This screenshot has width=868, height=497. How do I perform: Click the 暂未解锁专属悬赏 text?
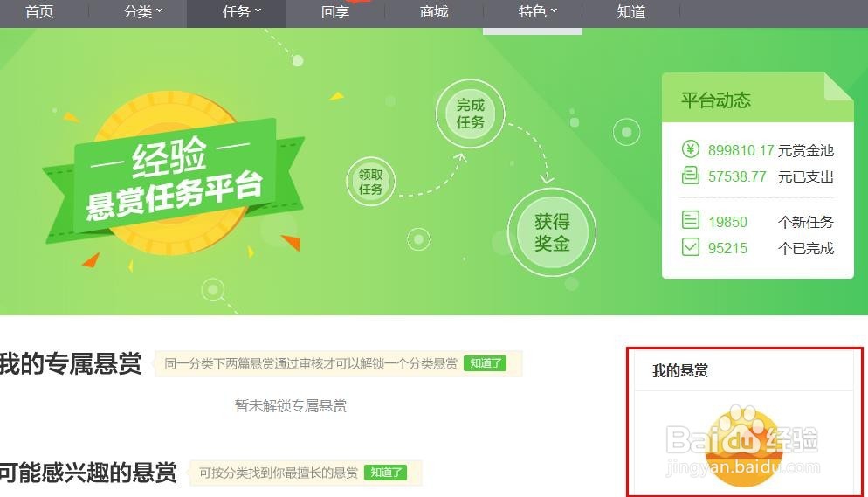(x=291, y=405)
